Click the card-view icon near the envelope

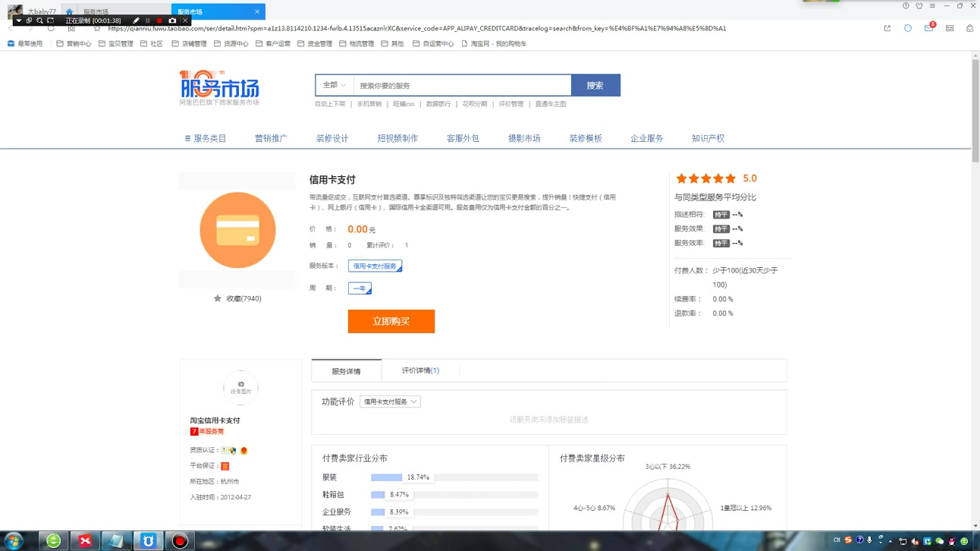(x=950, y=28)
